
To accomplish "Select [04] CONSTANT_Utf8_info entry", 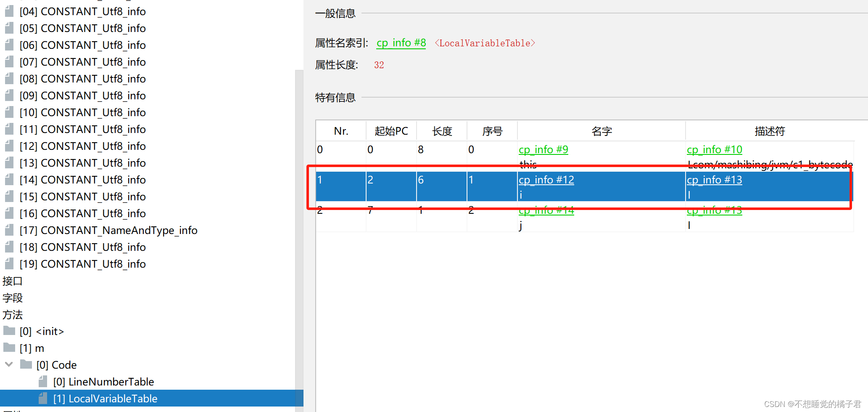I will click(83, 11).
